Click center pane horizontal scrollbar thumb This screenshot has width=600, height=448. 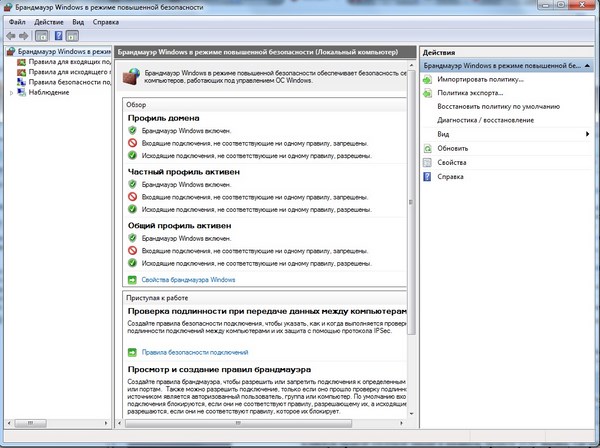click(238, 423)
